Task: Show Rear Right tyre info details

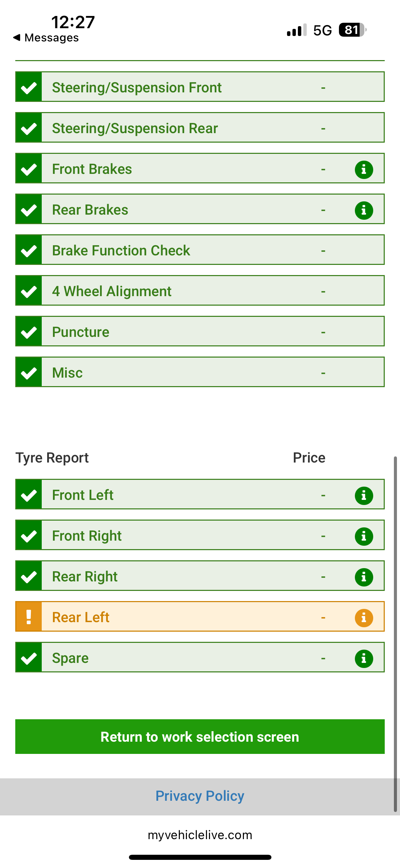Action: 364,577
